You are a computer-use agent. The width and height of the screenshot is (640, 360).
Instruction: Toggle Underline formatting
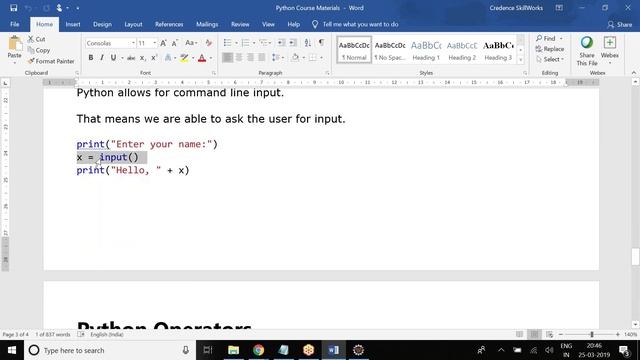[113, 58]
